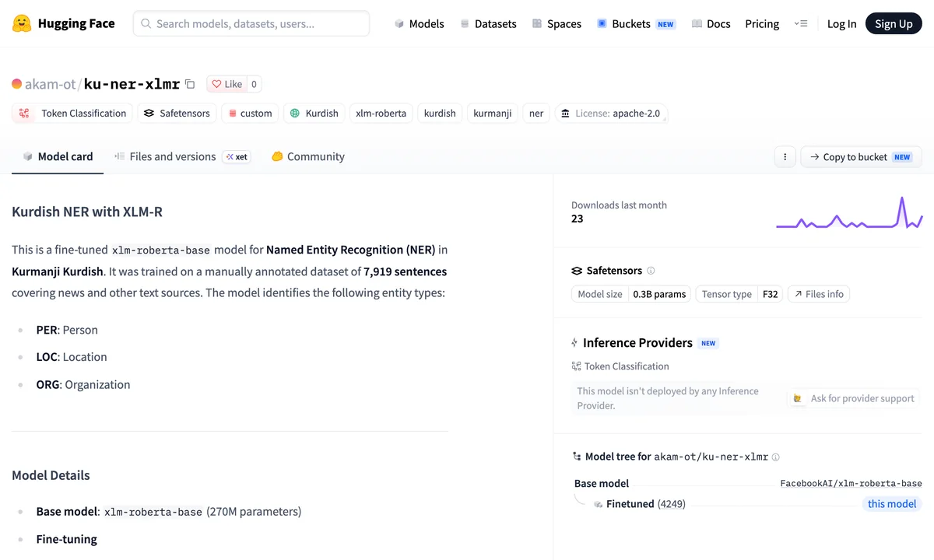Click the Hugging Face logo icon
Viewport: 934px width, 560px height.
click(x=22, y=23)
